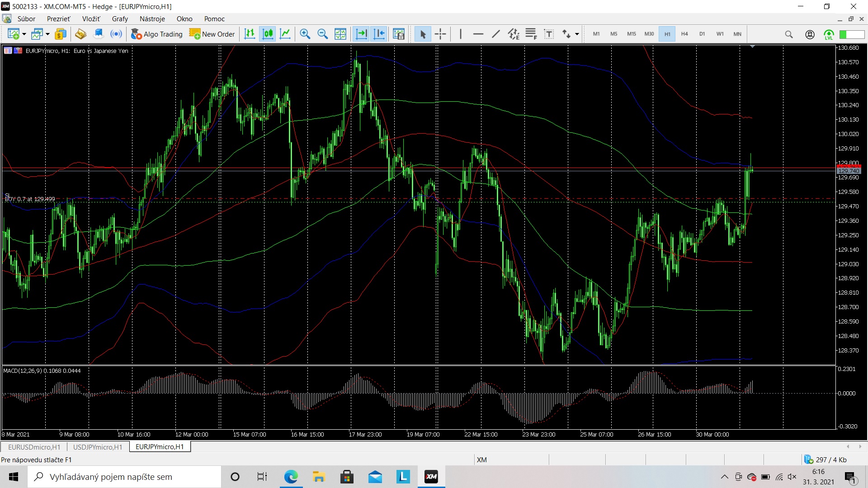The image size is (868, 488).
Task: Switch to bar chart mode
Action: tap(250, 34)
